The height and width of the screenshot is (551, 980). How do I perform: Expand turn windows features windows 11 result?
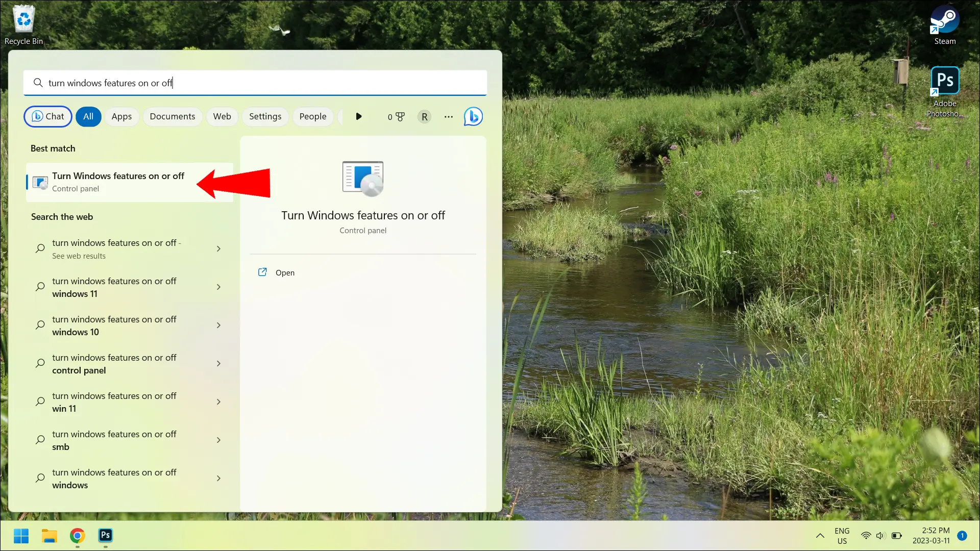pyautogui.click(x=219, y=287)
